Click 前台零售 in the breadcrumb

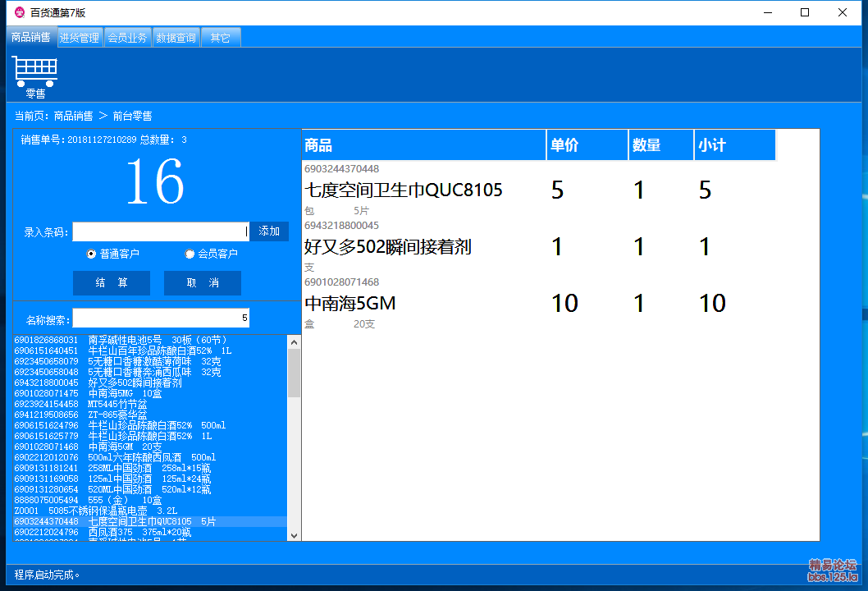(x=132, y=116)
